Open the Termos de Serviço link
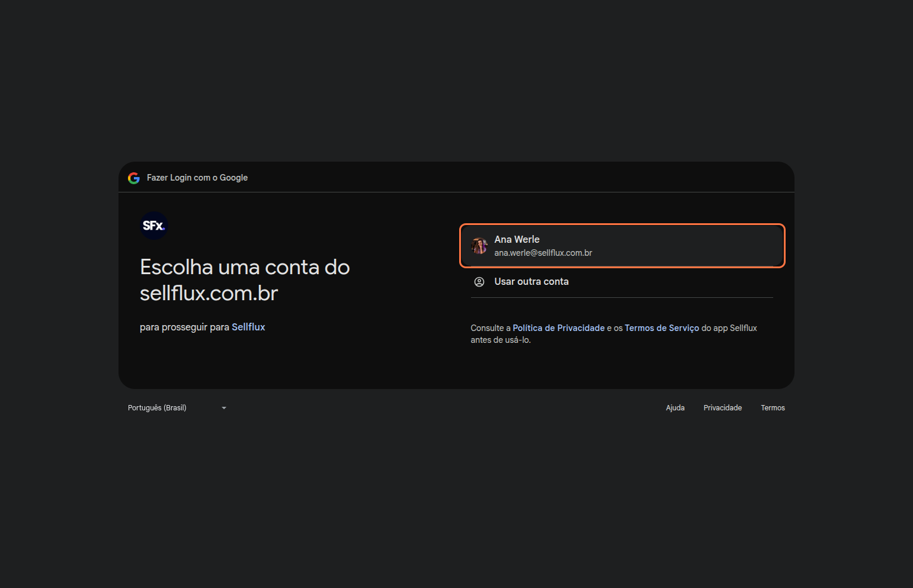Screen dimensions: 913x588 (x=662, y=328)
